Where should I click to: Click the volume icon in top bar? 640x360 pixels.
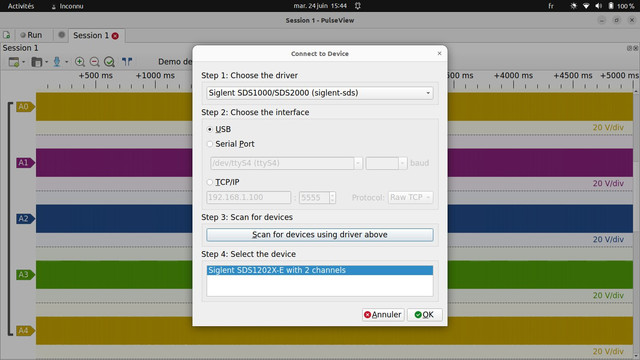(599, 6)
